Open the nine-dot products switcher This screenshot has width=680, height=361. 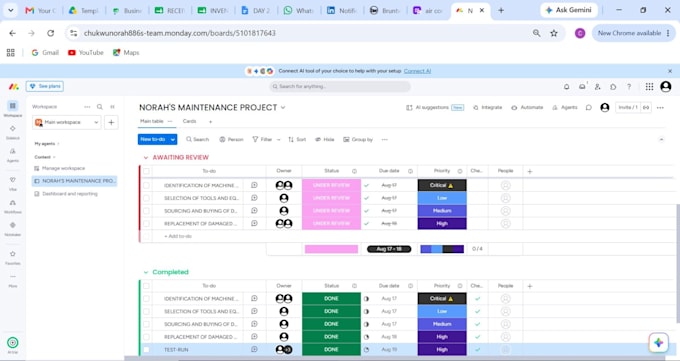649,87
